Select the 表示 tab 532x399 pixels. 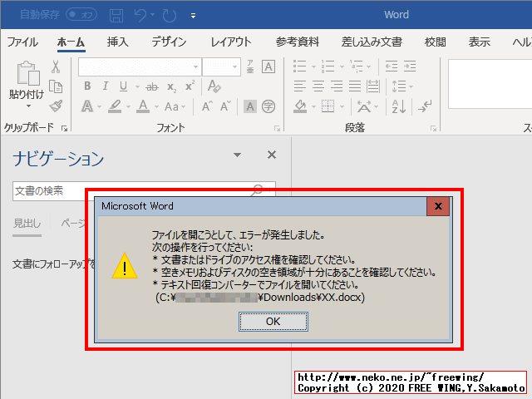[x=479, y=42]
